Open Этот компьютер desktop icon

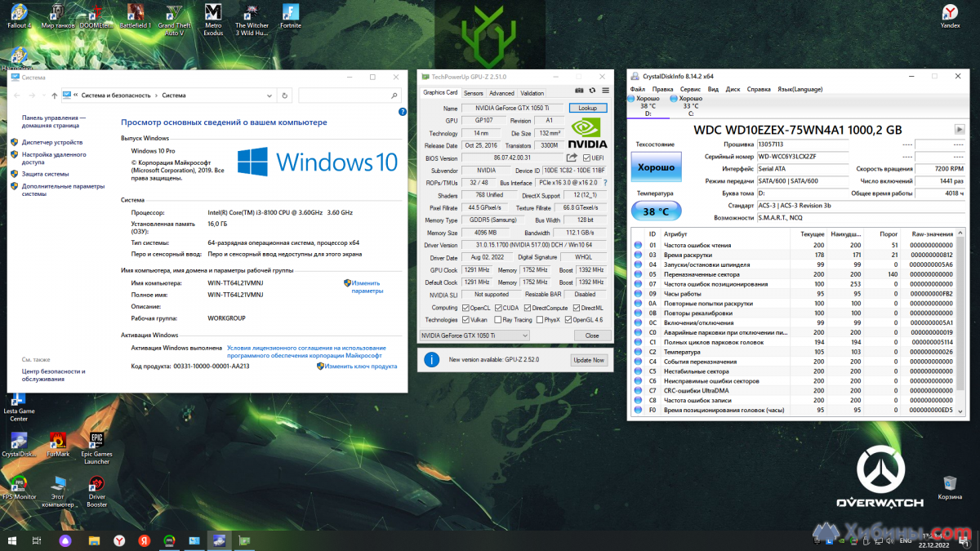[x=58, y=491]
